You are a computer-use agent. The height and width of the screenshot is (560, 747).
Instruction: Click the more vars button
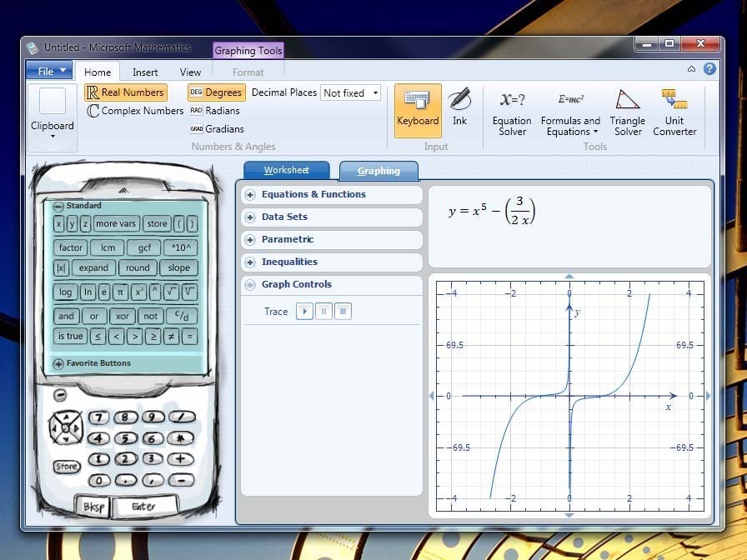[116, 224]
